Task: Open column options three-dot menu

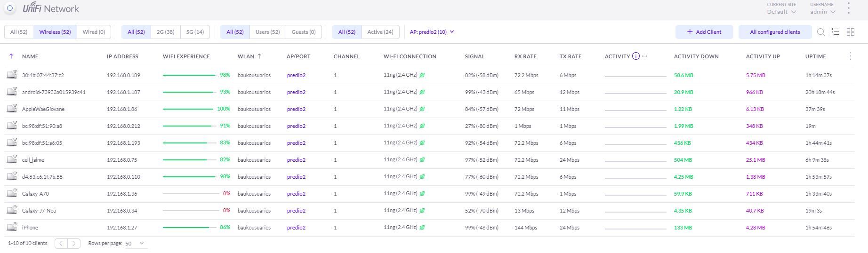Action: (850, 56)
